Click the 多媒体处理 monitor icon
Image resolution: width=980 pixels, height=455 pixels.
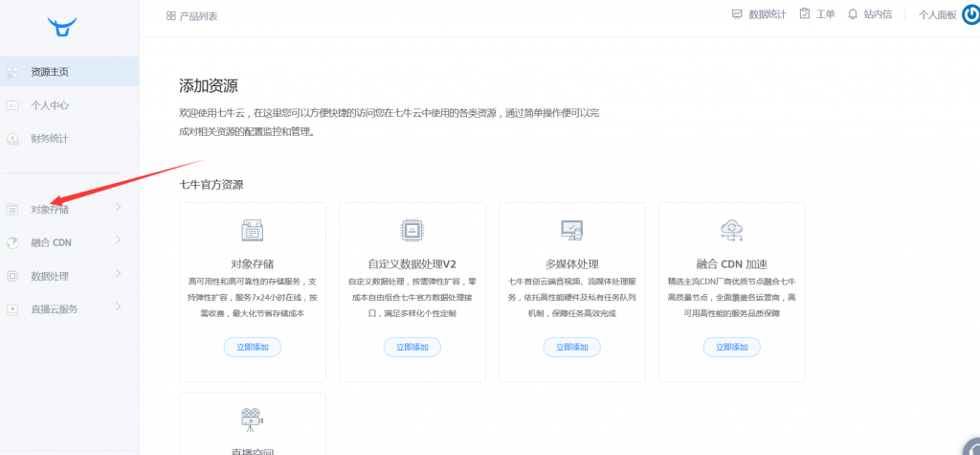click(572, 230)
